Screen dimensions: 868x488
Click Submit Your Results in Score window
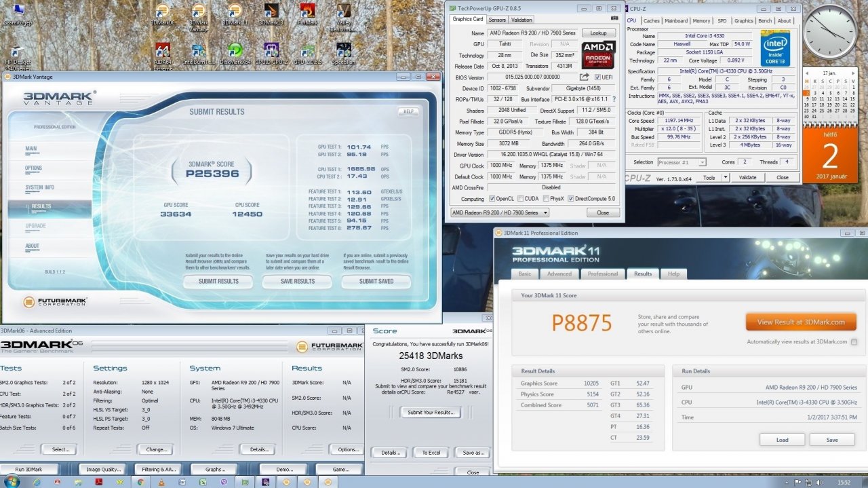(x=431, y=412)
